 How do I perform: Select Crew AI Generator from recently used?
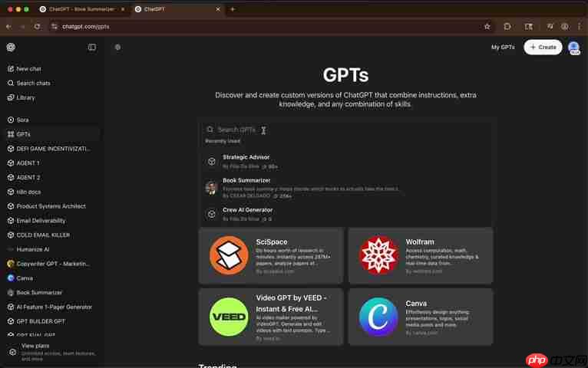tap(345, 214)
